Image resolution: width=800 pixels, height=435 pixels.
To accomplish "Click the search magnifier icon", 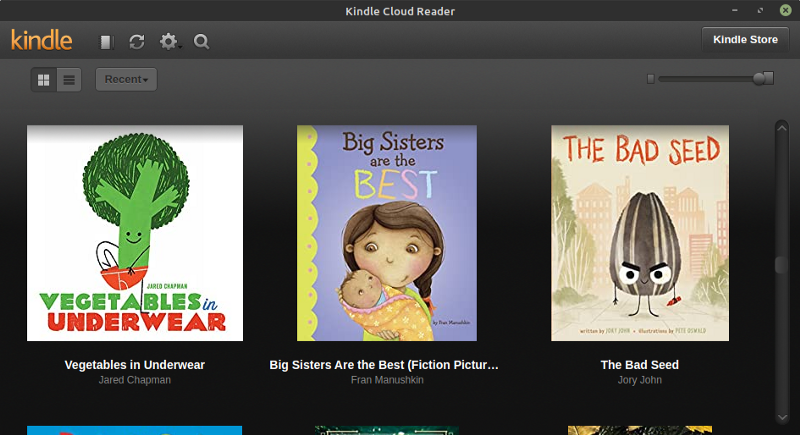I will point(201,41).
